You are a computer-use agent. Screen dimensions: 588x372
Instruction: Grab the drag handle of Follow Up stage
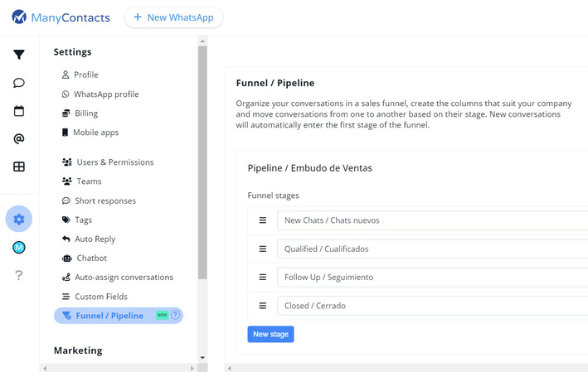click(x=263, y=278)
